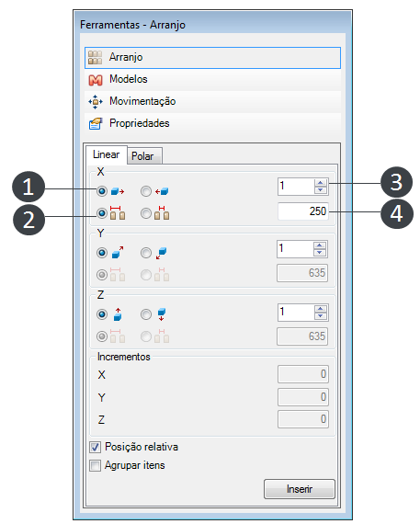This screenshot has height=524, width=420.
Task: Open the Movimentação arrows icon
Action: click(96, 102)
